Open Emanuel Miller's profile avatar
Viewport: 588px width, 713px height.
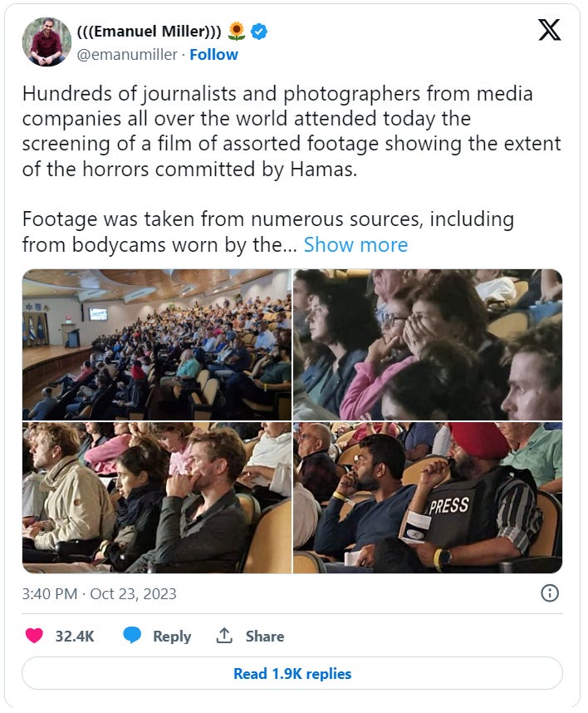coord(47,42)
